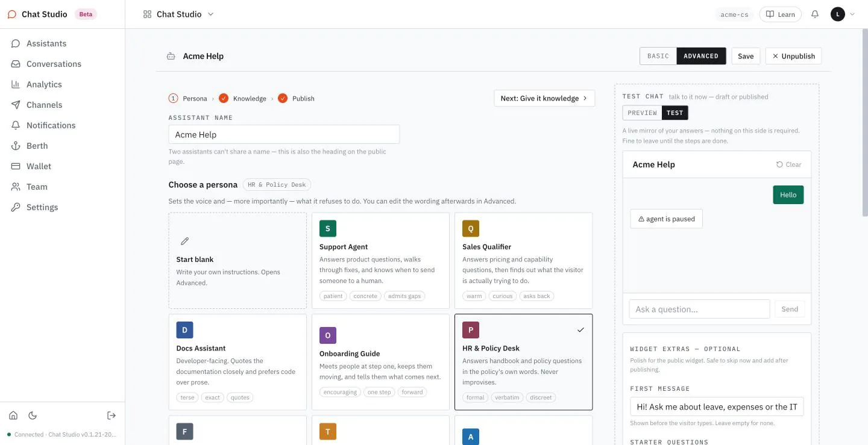Unpublish the assistant
The image size is (868, 445).
[x=793, y=56]
